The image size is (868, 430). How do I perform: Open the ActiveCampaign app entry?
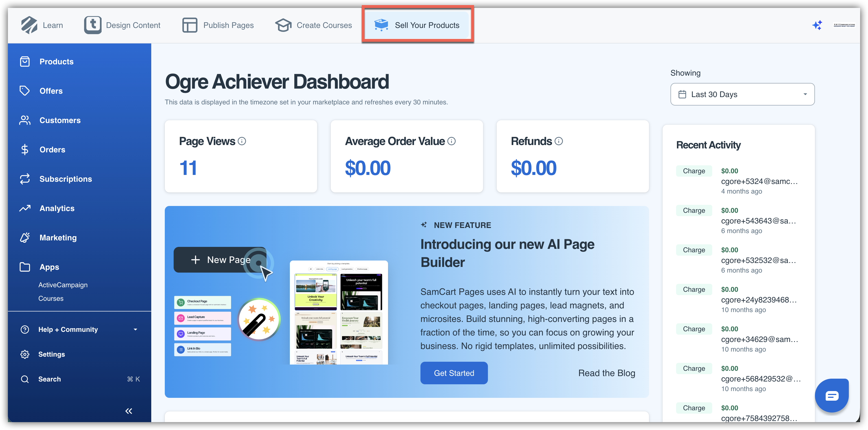63,285
